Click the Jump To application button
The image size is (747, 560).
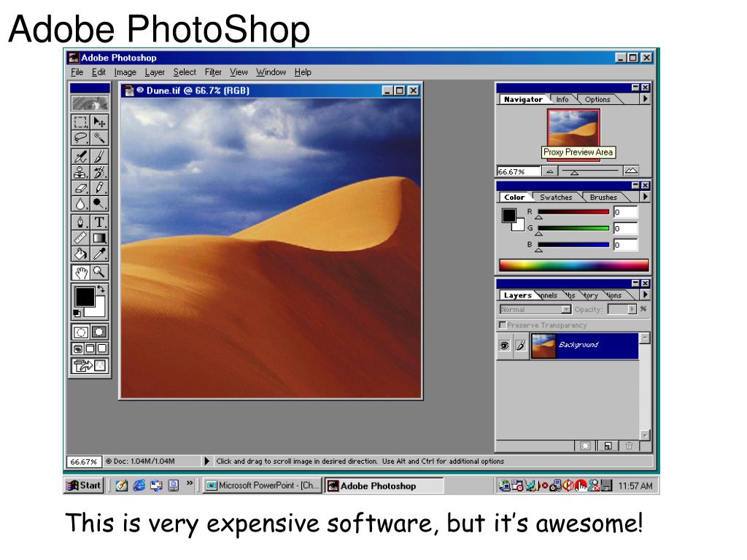90,366
